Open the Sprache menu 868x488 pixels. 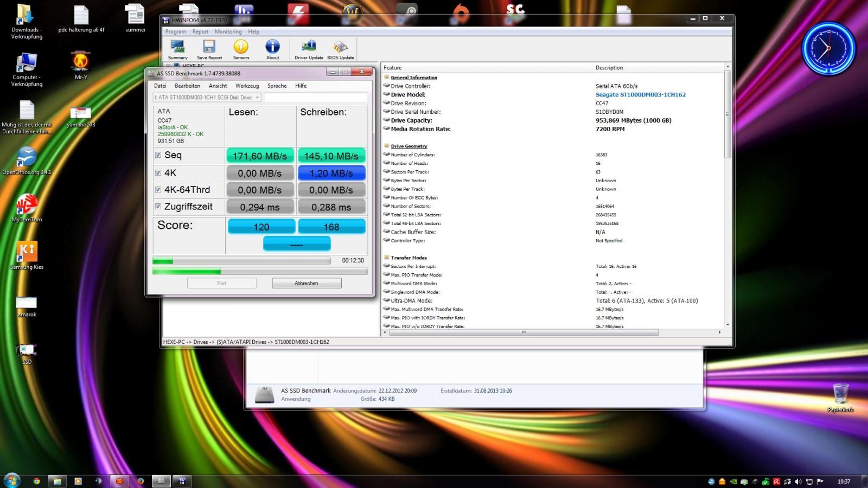(x=277, y=86)
